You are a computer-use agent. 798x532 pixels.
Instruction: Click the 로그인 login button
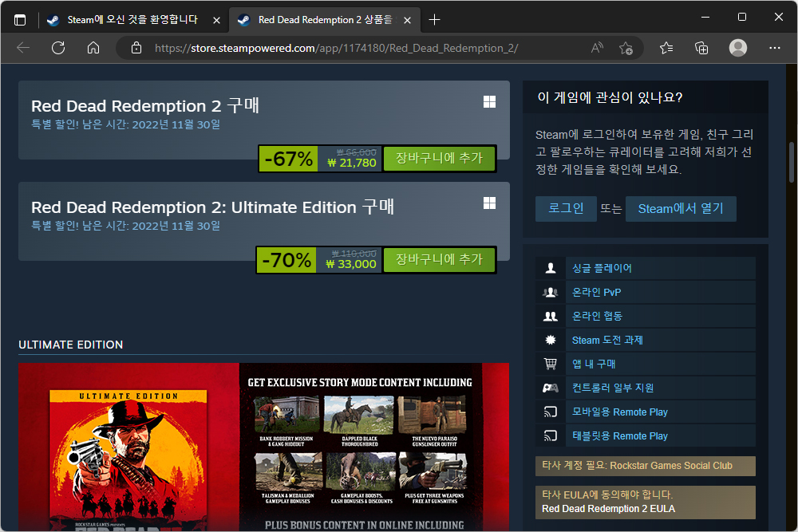(566, 208)
